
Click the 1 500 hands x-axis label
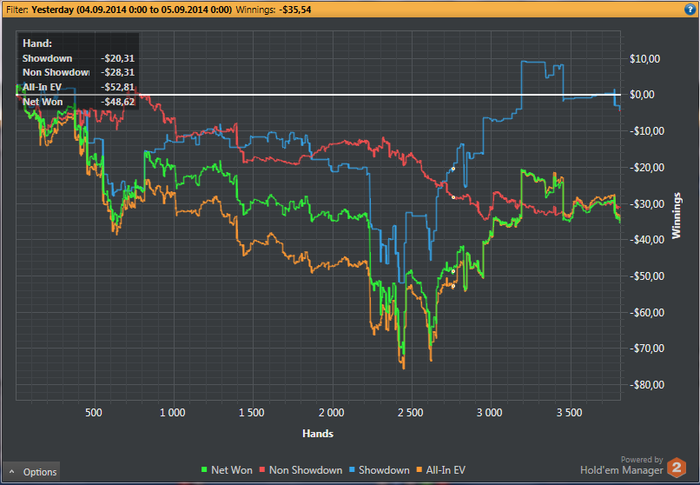[x=251, y=413]
